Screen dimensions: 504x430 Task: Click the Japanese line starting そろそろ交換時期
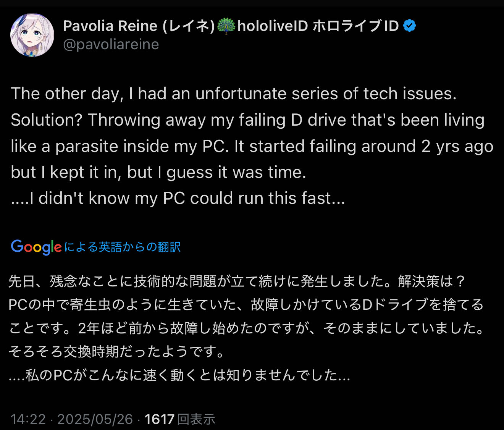117,351
